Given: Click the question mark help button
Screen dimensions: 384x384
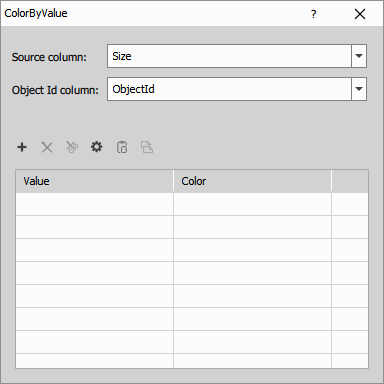Looking at the screenshot, I should [313, 14].
